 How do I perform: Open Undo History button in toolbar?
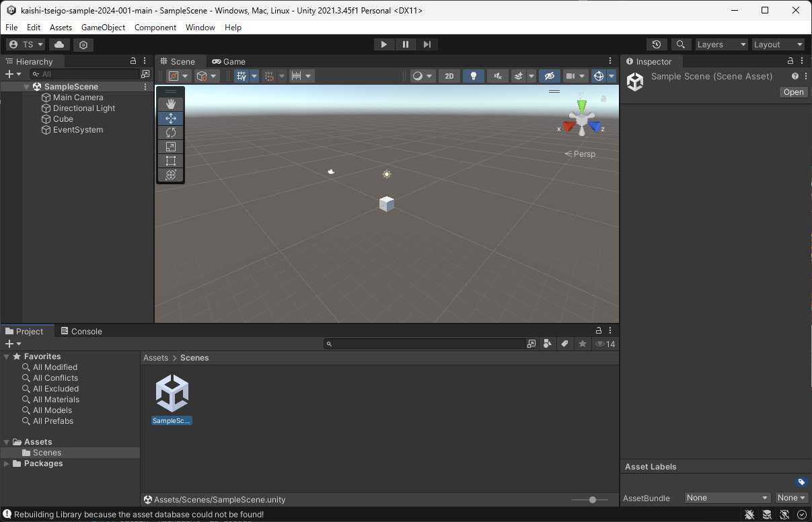point(657,44)
